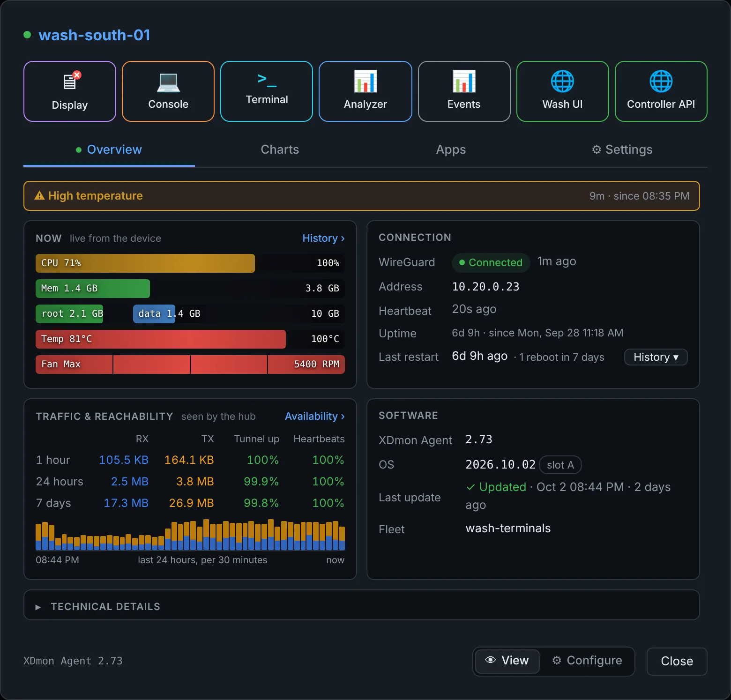This screenshot has width=731, height=700.
Task: Open the Events chart tile
Action: click(464, 91)
